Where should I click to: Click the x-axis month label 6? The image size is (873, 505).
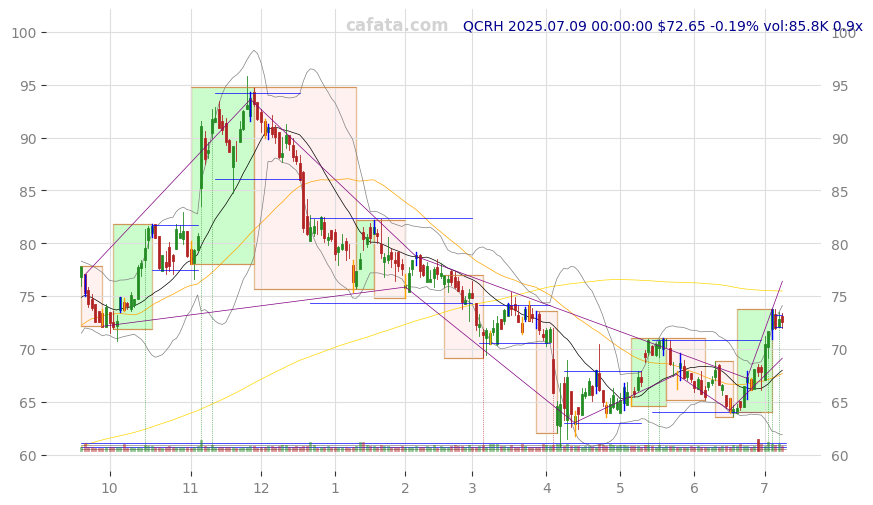(694, 488)
